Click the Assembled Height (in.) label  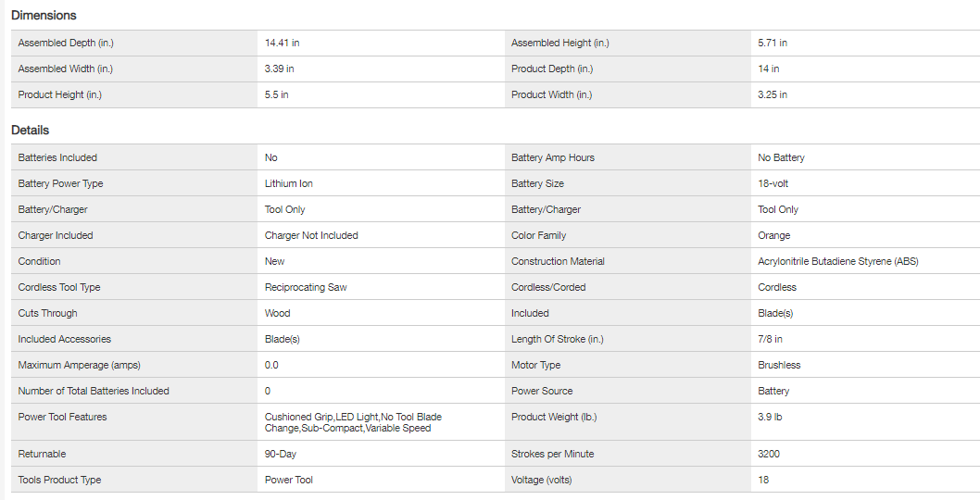tap(559, 43)
